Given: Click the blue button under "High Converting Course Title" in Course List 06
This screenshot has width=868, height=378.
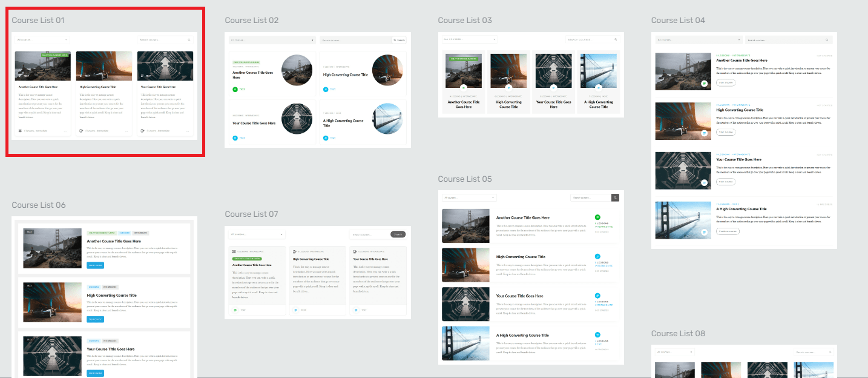Looking at the screenshot, I should 95,319.
